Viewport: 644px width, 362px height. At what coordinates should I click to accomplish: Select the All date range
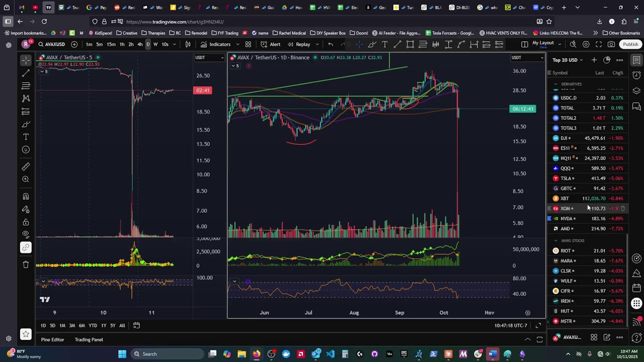(x=122, y=325)
